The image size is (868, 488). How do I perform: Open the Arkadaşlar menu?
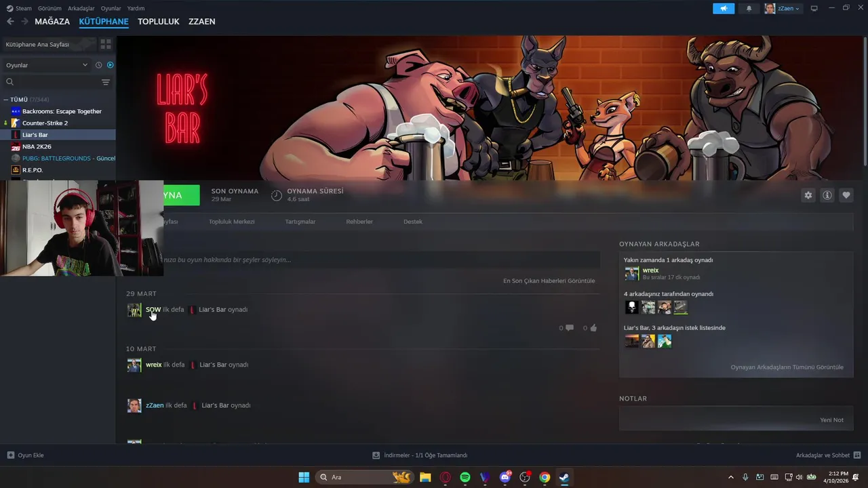(82, 8)
